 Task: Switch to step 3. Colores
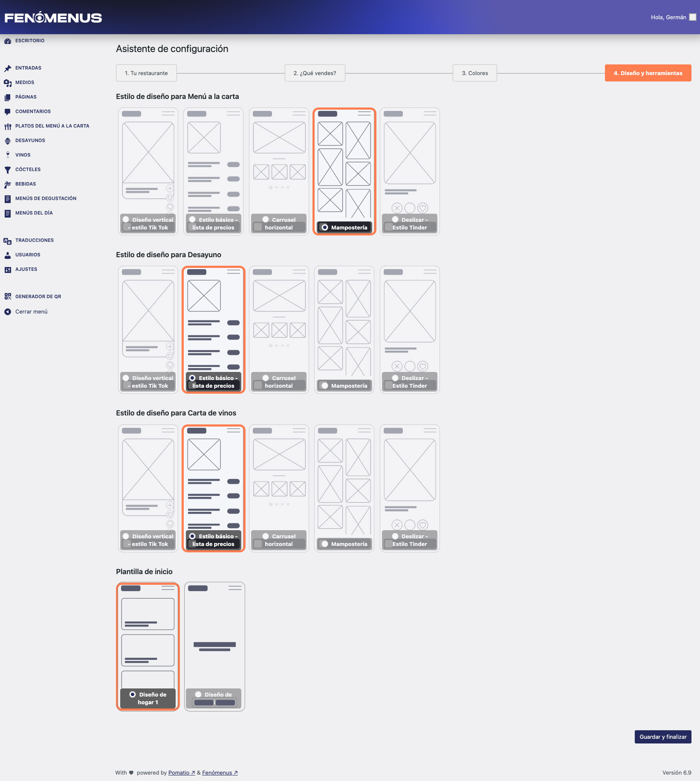click(x=474, y=73)
